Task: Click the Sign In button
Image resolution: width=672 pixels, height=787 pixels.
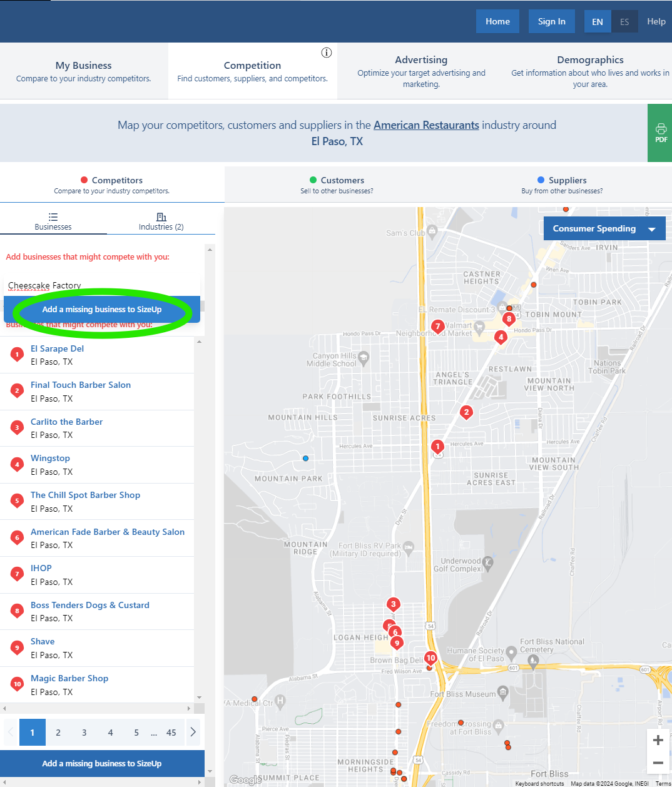Action: pyautogui.click(x=551, y=21)
